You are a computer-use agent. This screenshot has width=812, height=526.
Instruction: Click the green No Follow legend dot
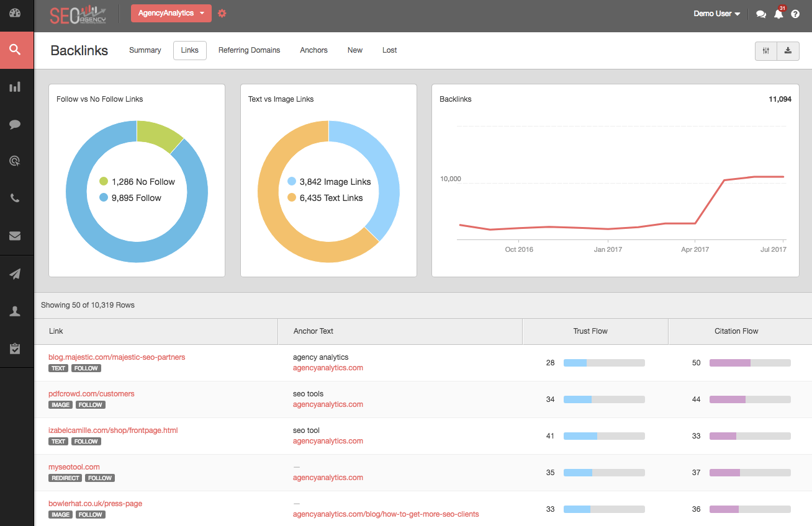[x=104, y=182]
